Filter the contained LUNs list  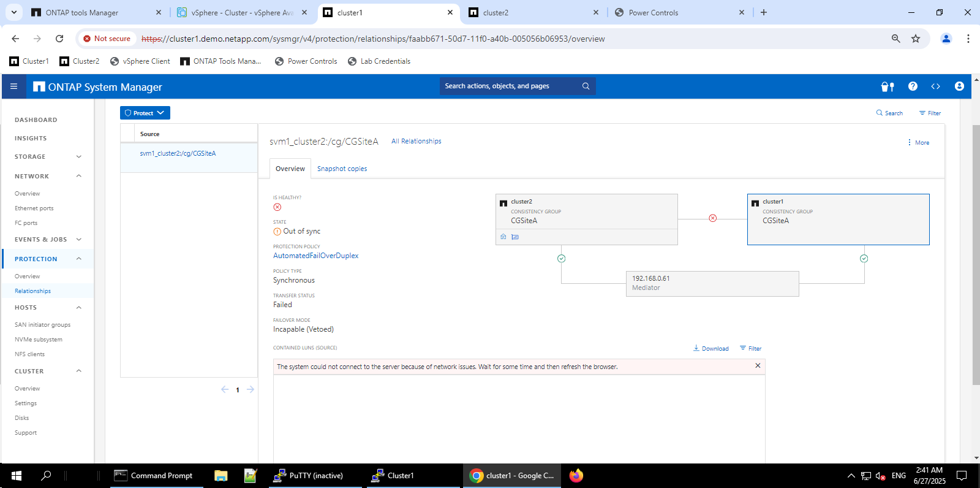click(750, 348)
